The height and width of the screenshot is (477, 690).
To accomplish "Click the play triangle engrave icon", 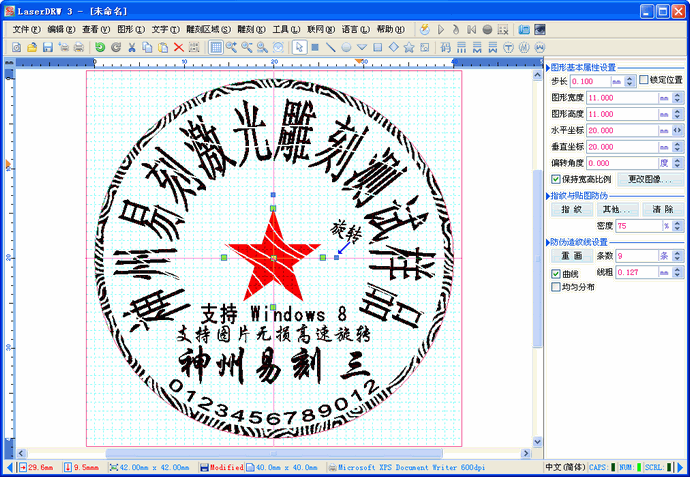I will click(x=440, y=29).
